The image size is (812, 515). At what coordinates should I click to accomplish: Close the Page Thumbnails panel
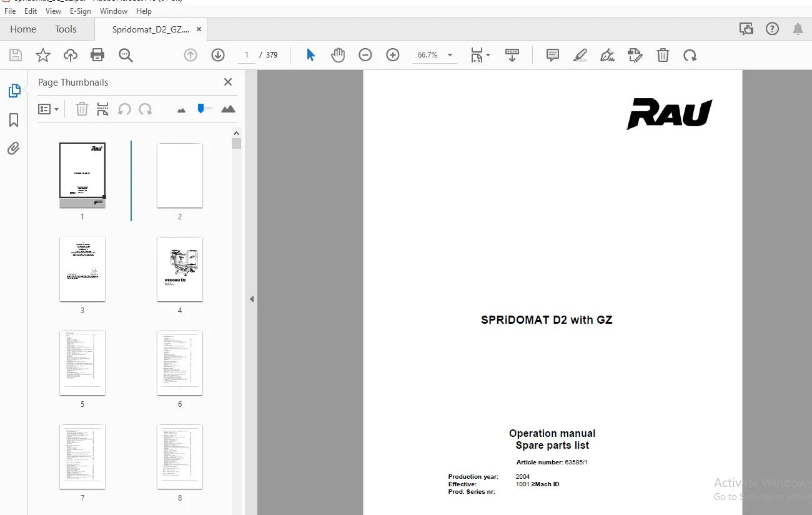pos(228,82)
